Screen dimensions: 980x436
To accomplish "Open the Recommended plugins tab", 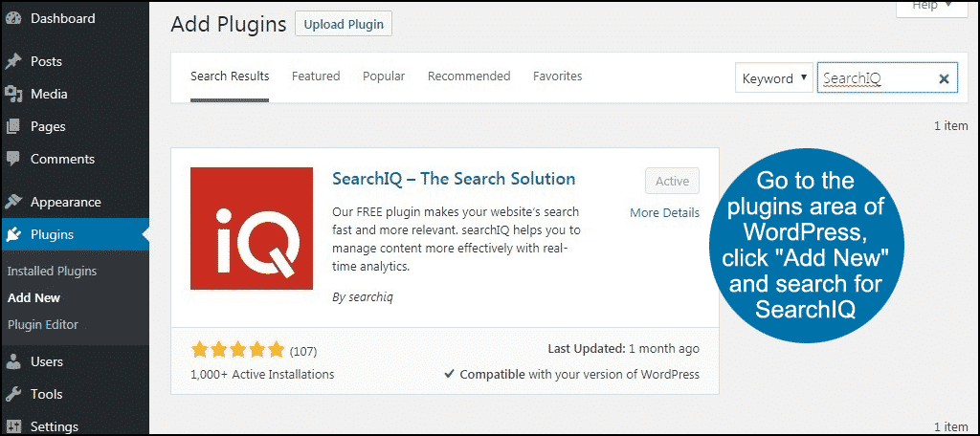I will 469,76.
